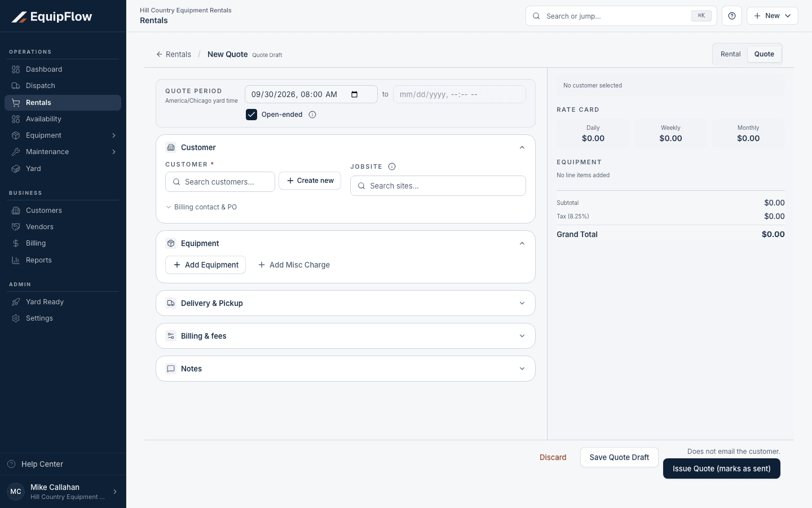Click the info icon next to Open-ended

click(312, 115)
